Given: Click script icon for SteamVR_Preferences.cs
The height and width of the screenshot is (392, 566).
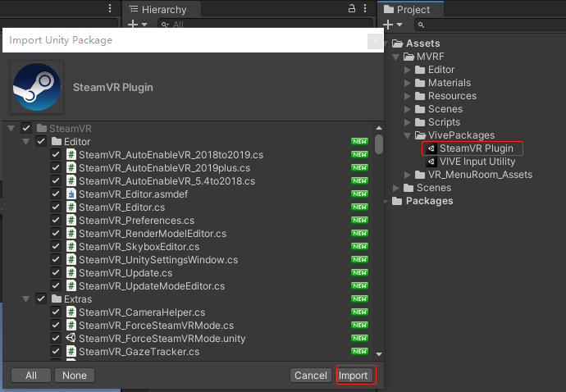Looking at the screenshot, I should [x=71, y=220].
